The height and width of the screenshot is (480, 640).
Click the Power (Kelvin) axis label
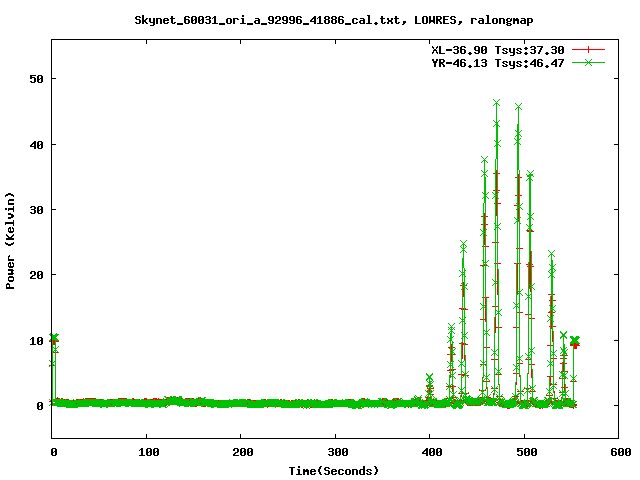(x=10, y=241)
